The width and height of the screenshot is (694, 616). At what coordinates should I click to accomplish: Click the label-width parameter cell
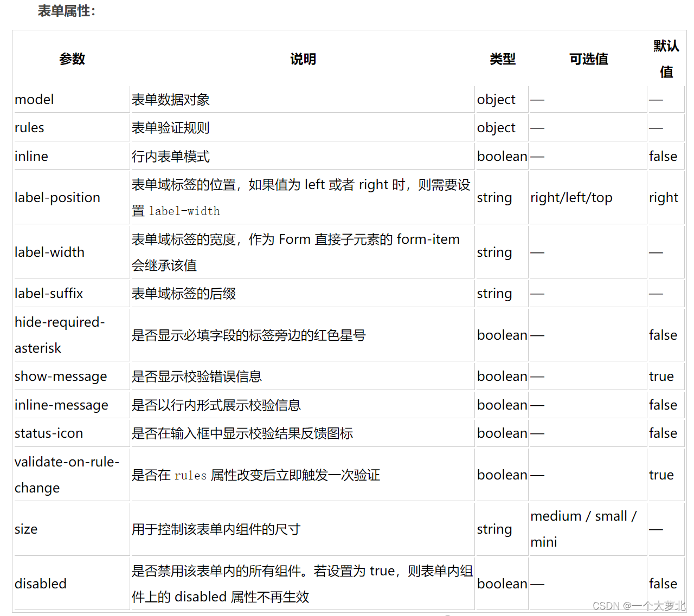coord(72,252)
